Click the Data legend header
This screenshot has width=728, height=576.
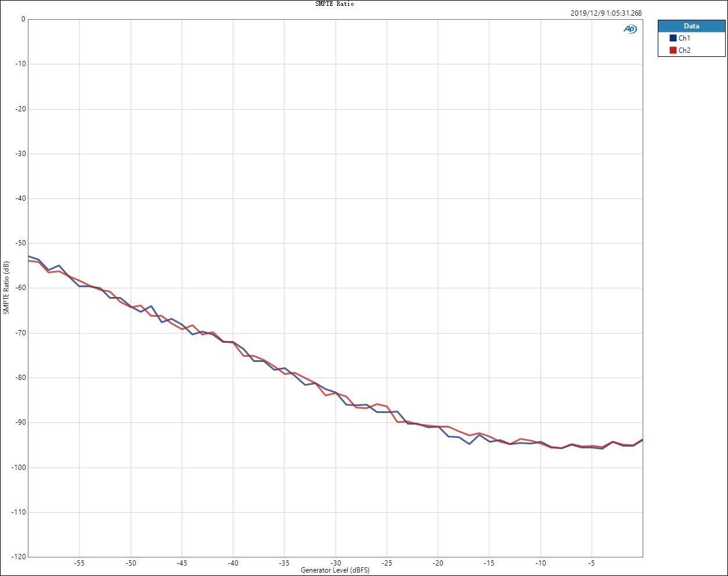coord(691,26)
